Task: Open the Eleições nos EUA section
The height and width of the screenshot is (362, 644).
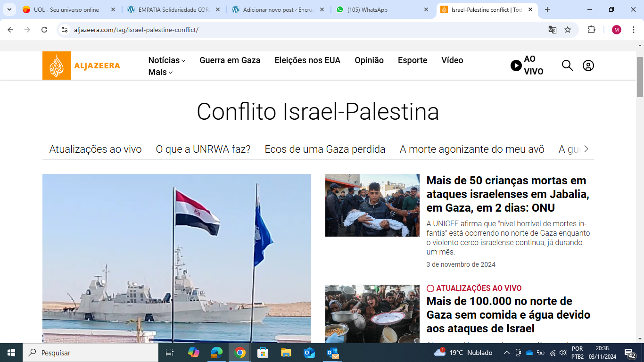Action: pos(307,60)
